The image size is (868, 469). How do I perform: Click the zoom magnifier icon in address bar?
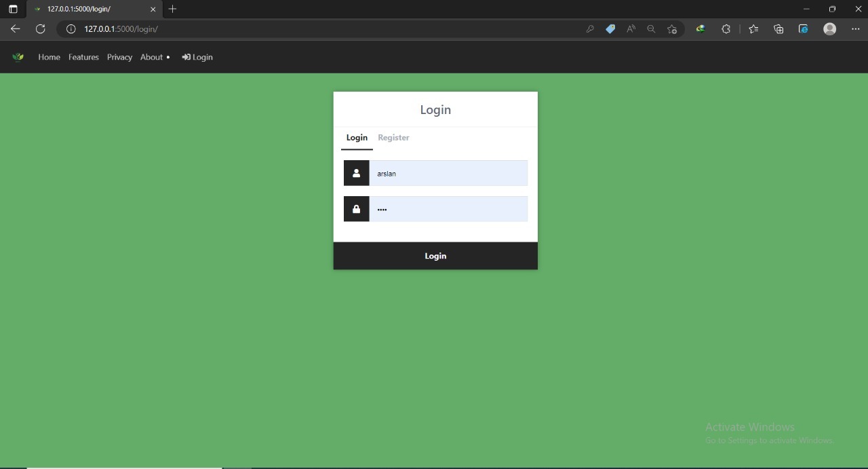coord(651,29)
